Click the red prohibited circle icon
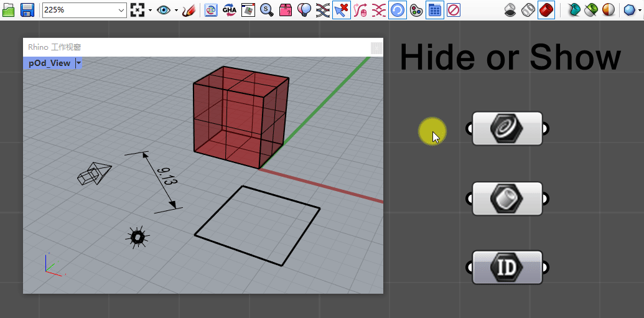 (454, 10)
